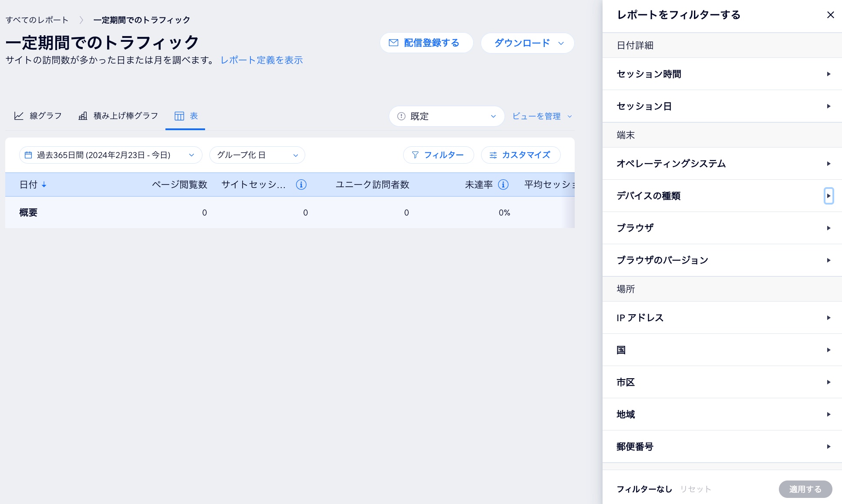The height and width of the screenshot is (504, 842).
Task: Click the stacked bar chart icon
Action: click(83, 116)
